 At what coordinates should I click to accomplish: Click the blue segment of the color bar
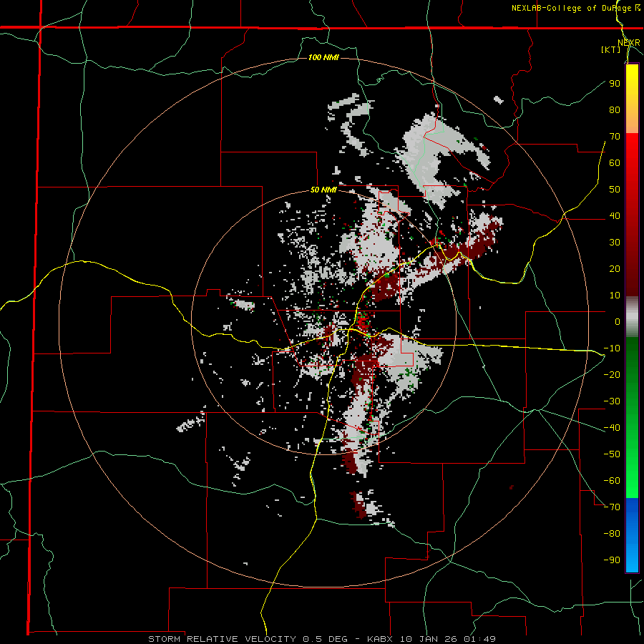[x=632, y=535]
